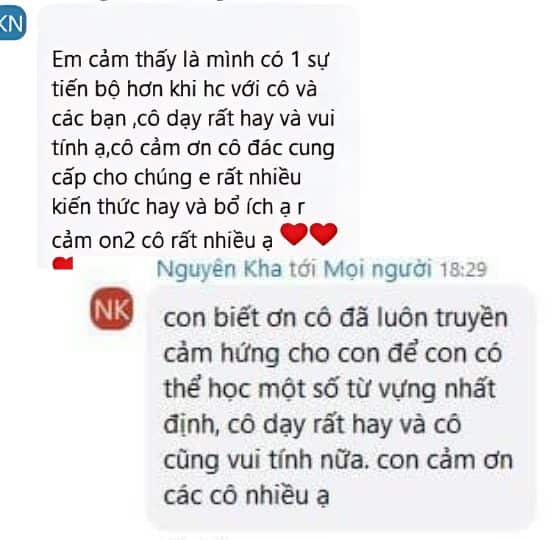Image resolution: width=560 pixels, height=540 pixels.
Task: Click the blue KN avatar icon
Action: click(12, 23)
